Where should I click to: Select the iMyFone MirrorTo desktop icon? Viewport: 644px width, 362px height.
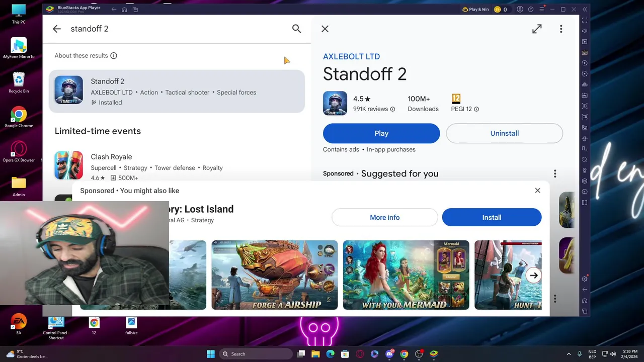(19, 48)
